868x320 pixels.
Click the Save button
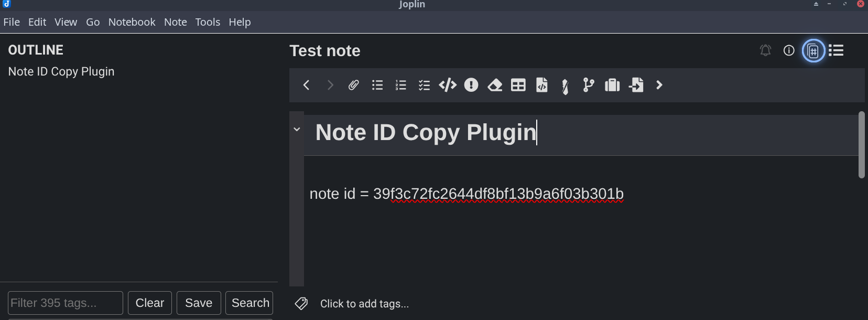[x=199, y=303]
